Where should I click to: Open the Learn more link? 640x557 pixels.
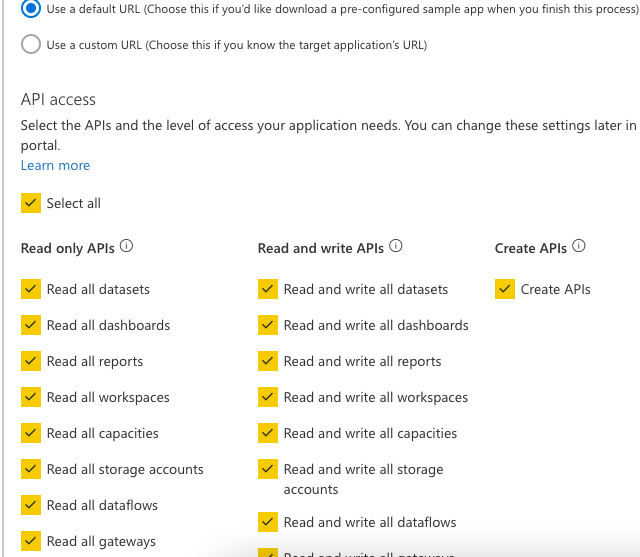pos(55,165)
